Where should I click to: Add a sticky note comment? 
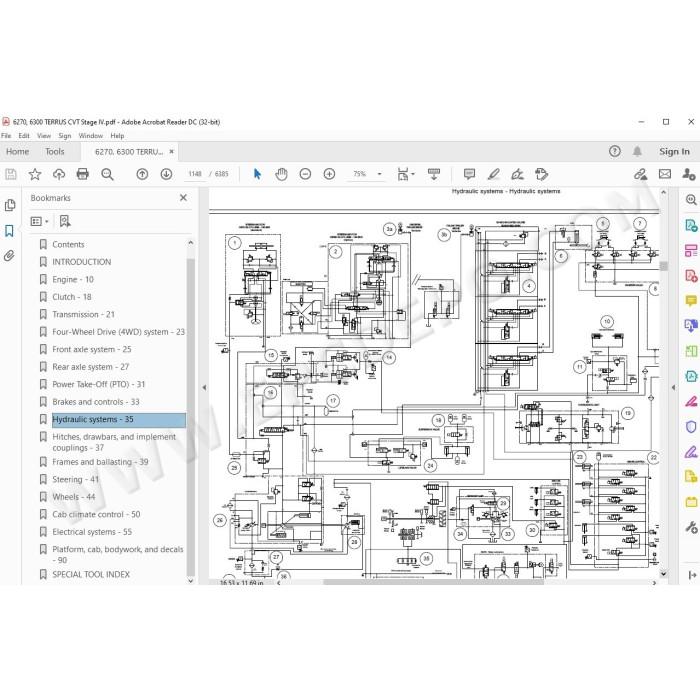coord(469,174)
